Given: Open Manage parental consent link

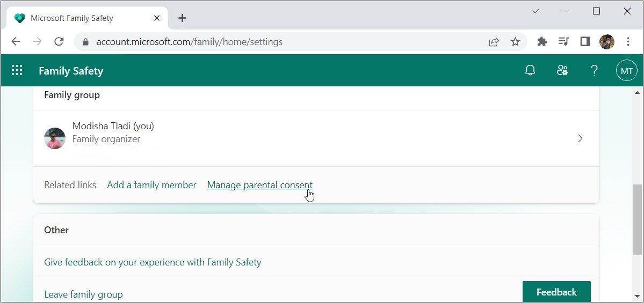Looking at the screenshot, I should click(259, 185).
